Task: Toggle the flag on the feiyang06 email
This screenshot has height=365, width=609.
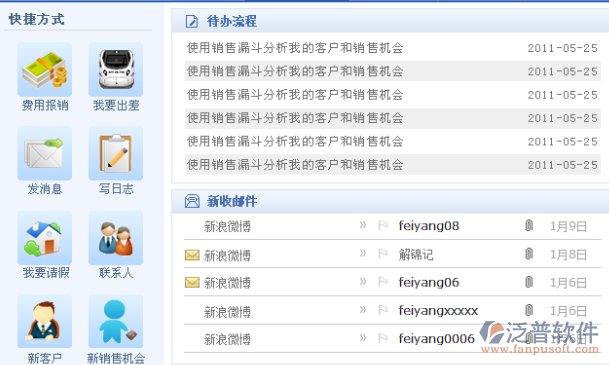Action: click(x=383, y=282)
